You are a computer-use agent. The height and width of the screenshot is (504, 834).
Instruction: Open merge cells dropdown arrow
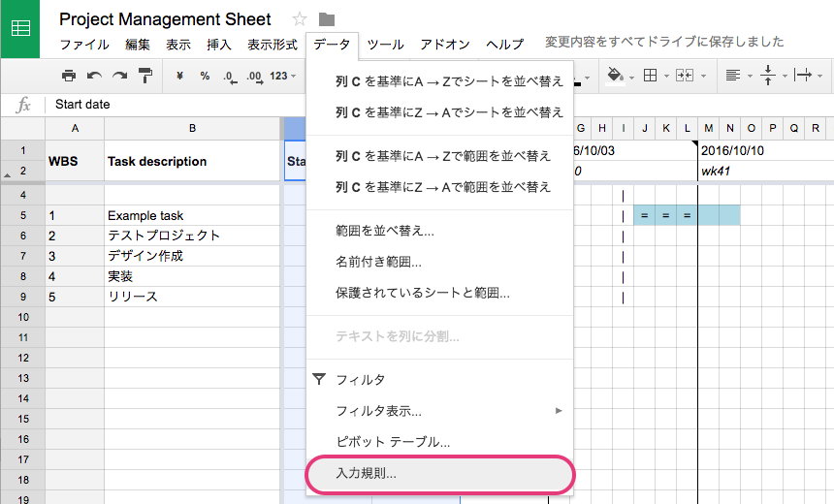click(703, 77)
